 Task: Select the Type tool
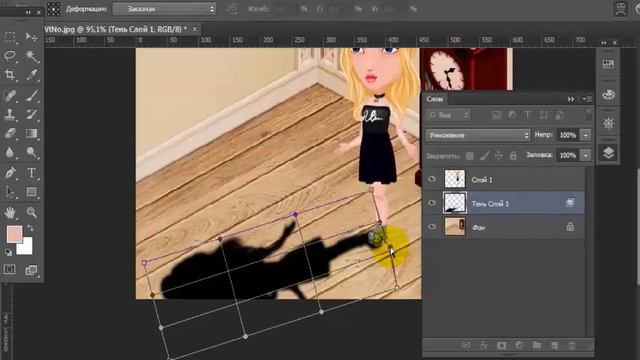tap(31, 173)
